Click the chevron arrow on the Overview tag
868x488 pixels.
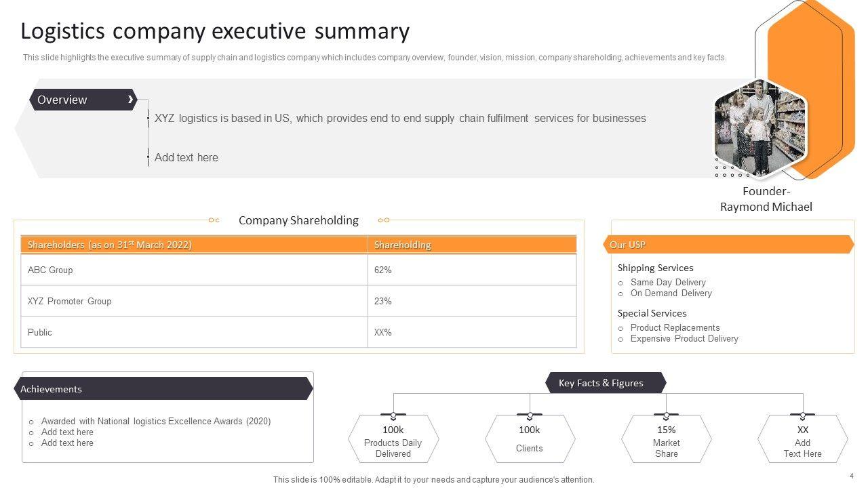pos(130,100)
